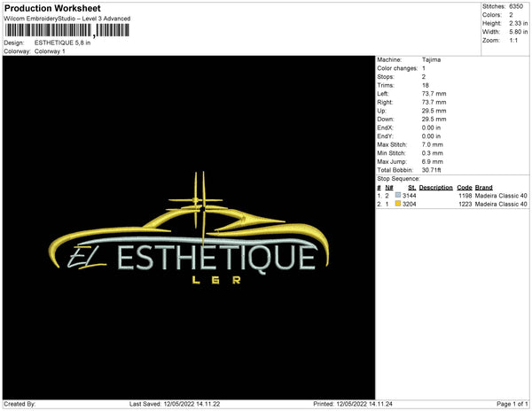Viewport: 532px width, 411px height.
Task: Click the Description column header
Action: pos(436,188)
